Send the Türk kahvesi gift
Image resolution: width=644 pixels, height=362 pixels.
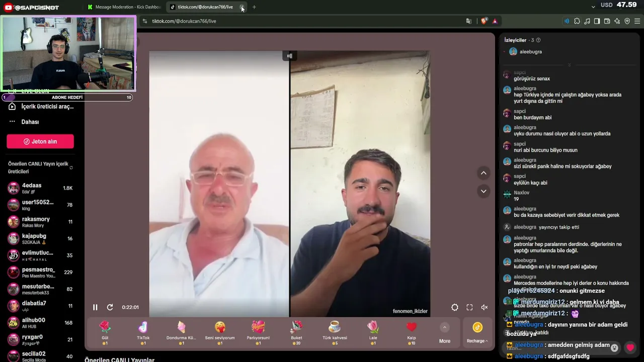[335, 333]
